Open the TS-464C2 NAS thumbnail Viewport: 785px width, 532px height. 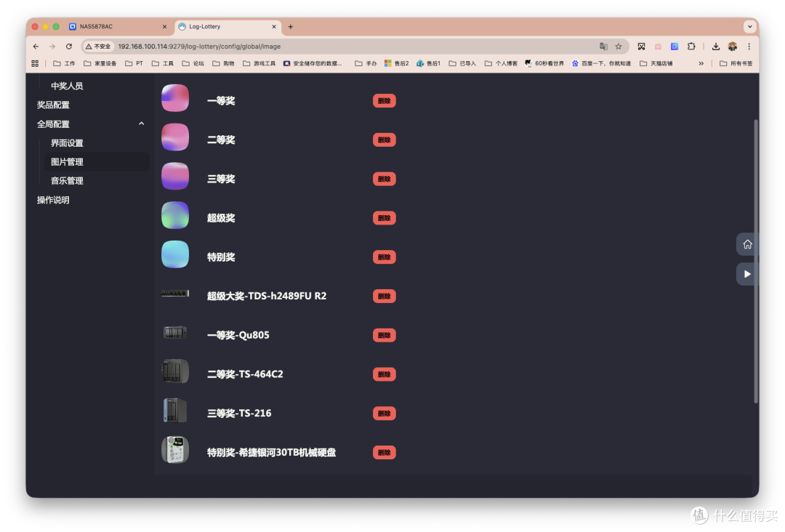175,371
